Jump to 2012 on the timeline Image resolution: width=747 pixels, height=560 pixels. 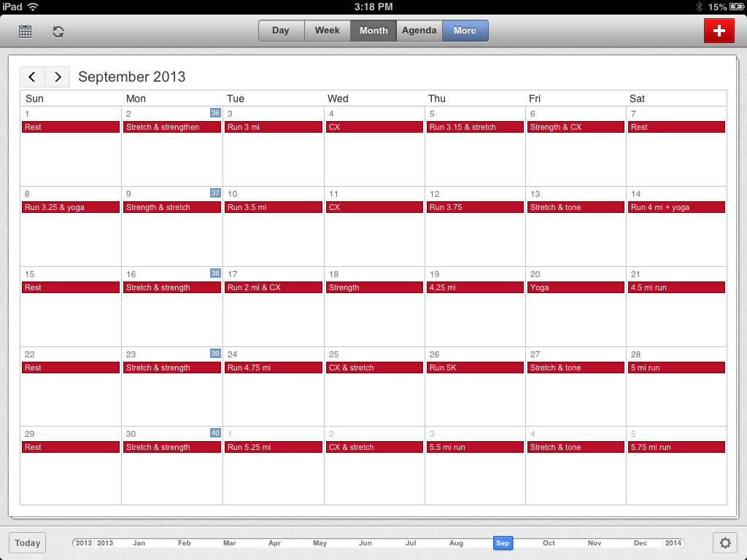tap(84, 543)
